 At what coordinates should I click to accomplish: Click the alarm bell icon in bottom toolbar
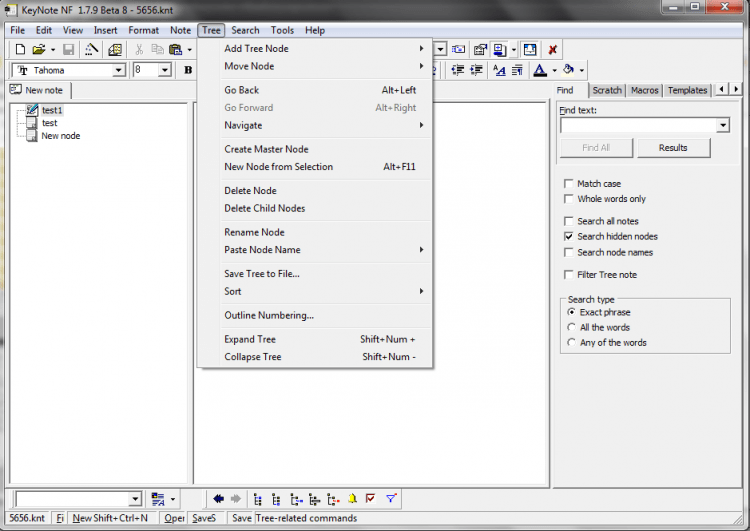coord(352,498)
